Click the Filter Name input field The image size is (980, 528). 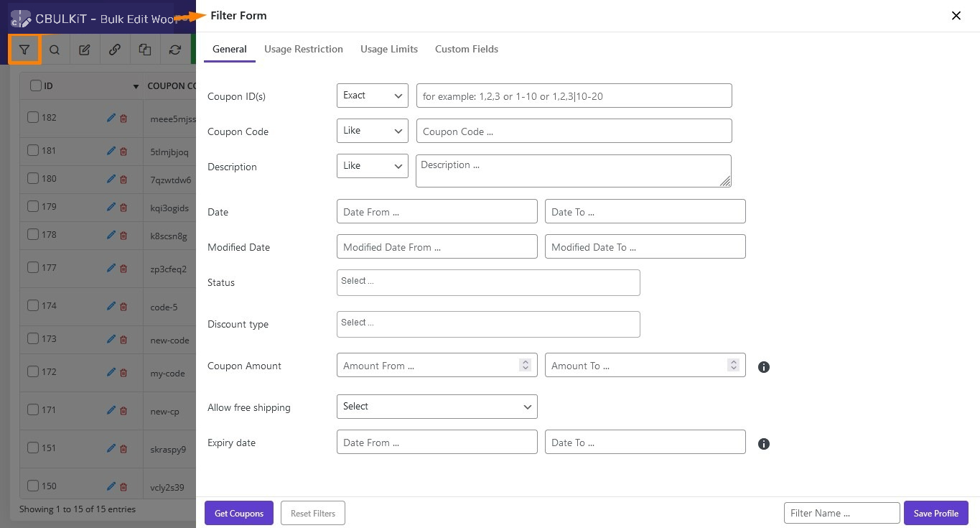pos(841,514)
